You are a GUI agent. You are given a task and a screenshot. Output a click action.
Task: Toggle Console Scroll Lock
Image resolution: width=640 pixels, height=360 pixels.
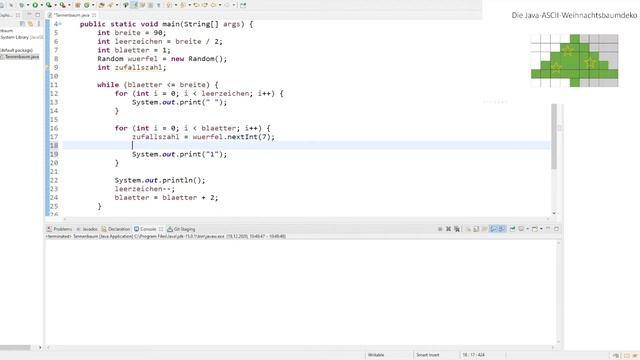(x=476, y=229)
